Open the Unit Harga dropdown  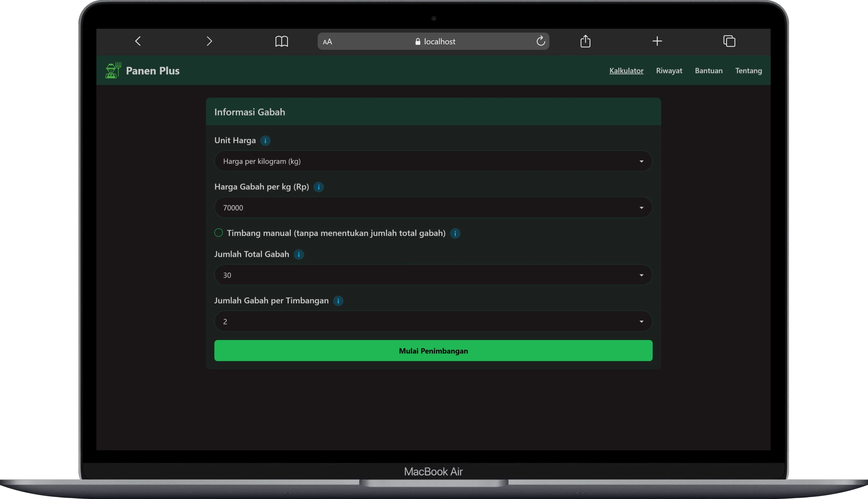pos(433,161)
